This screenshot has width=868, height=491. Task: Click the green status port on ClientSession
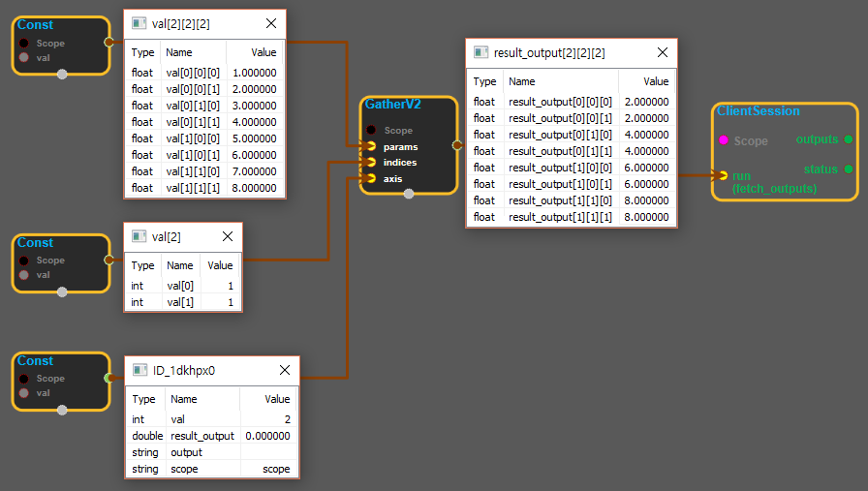pyautogui.click(x=849, y=169)
